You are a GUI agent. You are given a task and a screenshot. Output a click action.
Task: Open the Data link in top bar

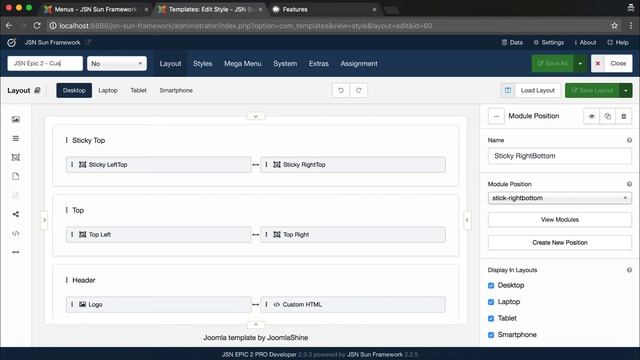(x=512, y=42)
